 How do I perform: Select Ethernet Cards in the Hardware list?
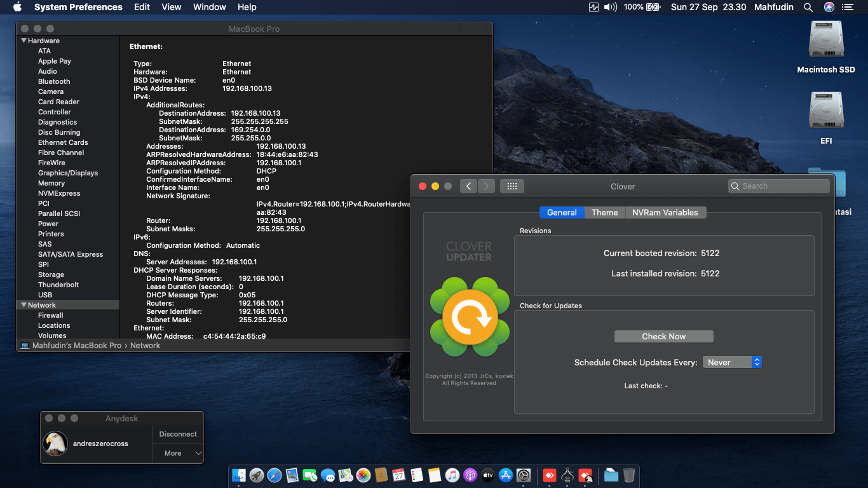63,142
